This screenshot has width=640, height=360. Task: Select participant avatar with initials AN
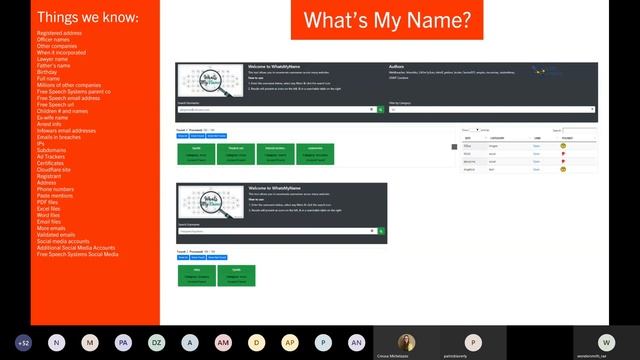click(356, 343)
